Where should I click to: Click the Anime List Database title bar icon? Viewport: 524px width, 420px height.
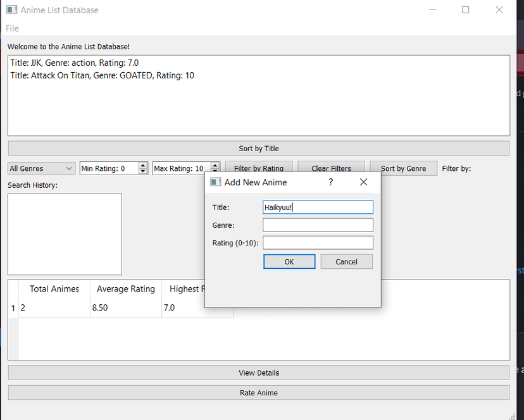[x=11, y=10]
